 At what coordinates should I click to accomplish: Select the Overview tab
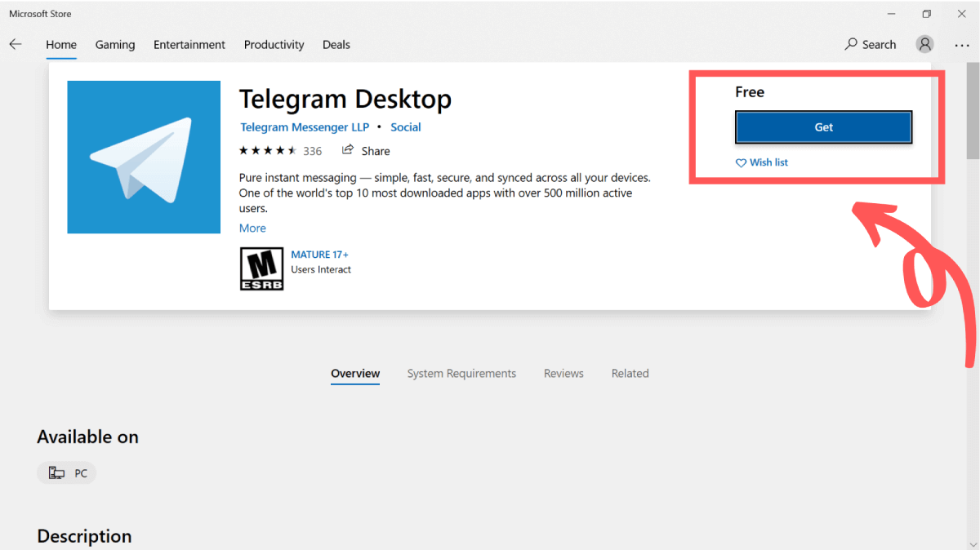(x=355, y=373)
